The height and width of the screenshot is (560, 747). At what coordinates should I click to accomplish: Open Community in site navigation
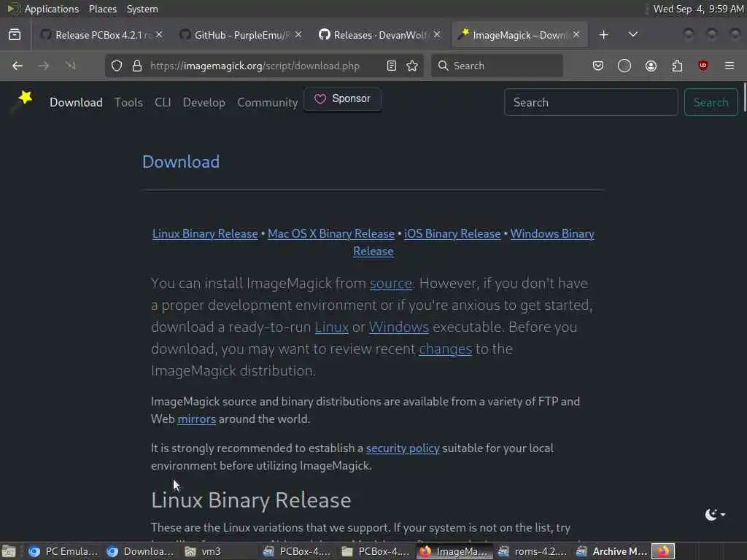click(x=267, y=102)
